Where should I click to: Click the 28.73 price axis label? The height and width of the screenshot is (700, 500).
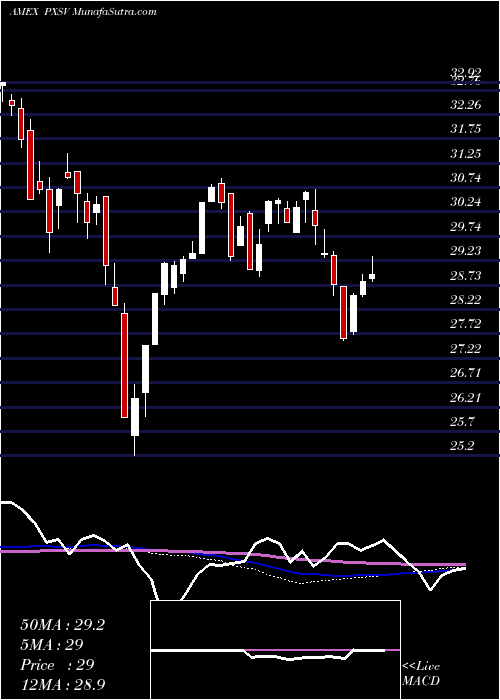point(466,275)
